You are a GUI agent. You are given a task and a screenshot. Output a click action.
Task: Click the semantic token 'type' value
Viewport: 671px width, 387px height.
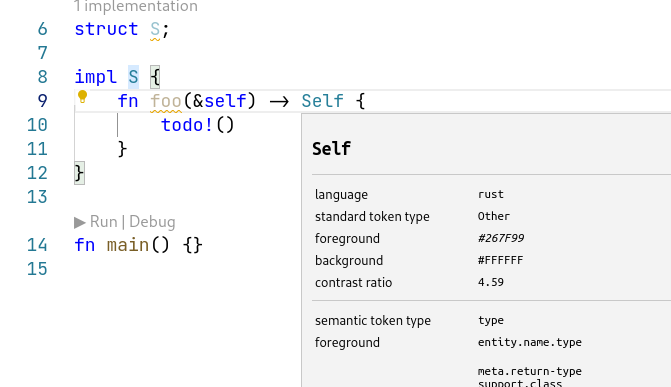[x=490, y=320]
